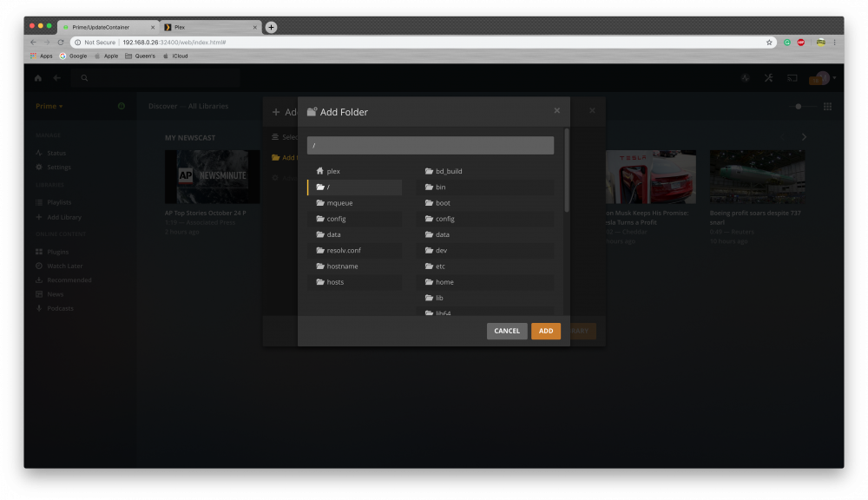This screenshot has height=500, width=868.
Task: Open the config folder in left column
Action: (354, 219)
